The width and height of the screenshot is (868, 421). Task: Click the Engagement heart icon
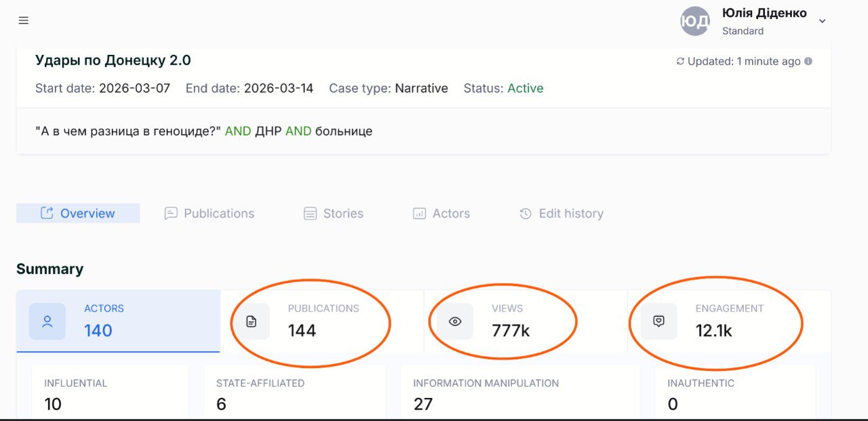pyautogui.click(x=658, y=321)
